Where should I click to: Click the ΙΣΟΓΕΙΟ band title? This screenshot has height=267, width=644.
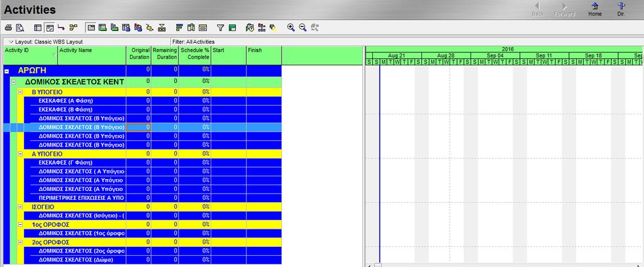[43, 207]
